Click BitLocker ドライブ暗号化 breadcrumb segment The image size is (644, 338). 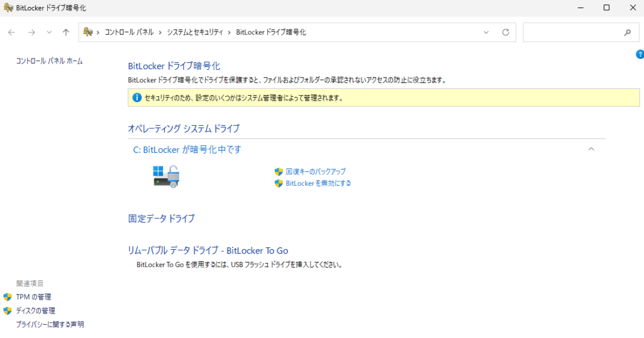[270, 32]
